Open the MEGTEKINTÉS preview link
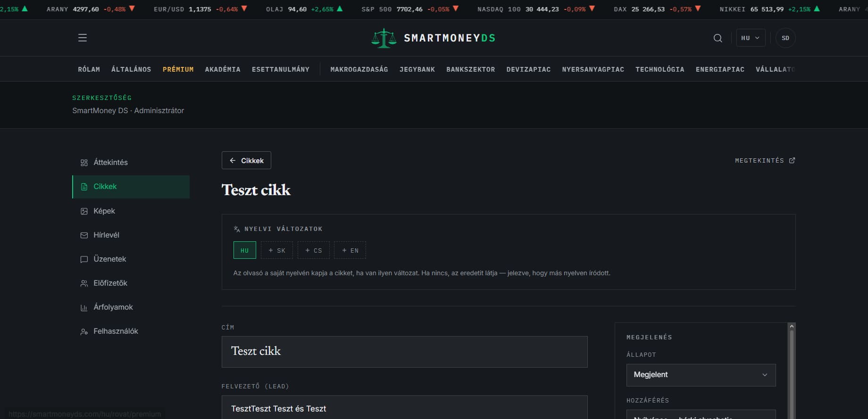The image size is (868, 419). pos(765,161)
